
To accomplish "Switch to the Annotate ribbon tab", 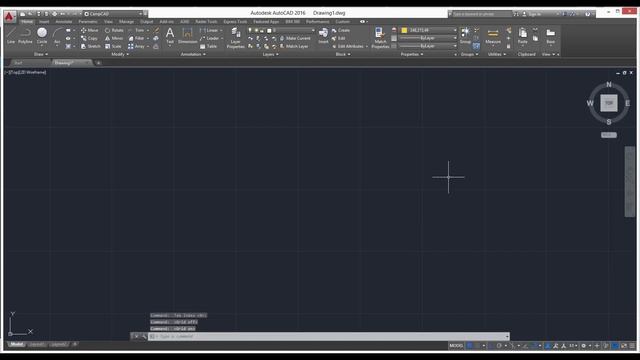I will click(x=64, y=22).
